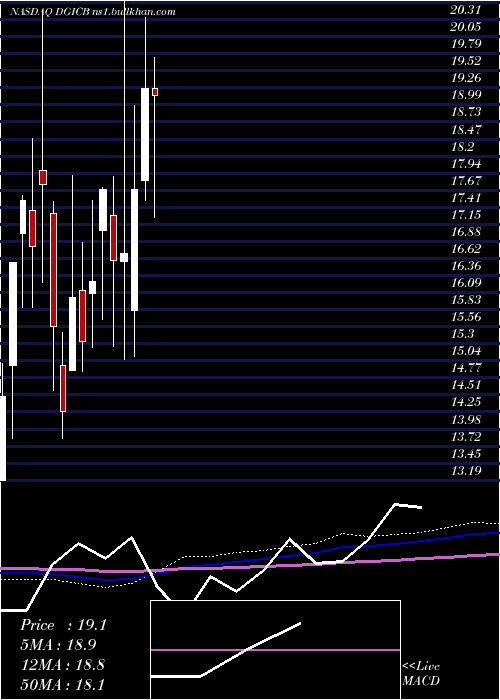The image size is (500, 700).
Task: Click the 12MA : 18.8 readout
Action: pos(63,664)
